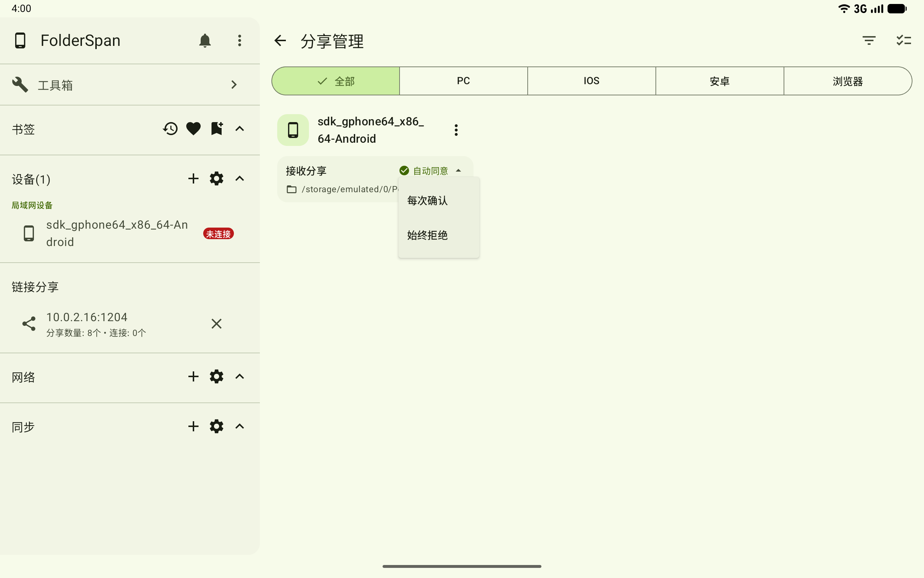The width and height of the screenshot is (924, 578).
Task: Open bookmark history clock icon
Action: (170, 129)
